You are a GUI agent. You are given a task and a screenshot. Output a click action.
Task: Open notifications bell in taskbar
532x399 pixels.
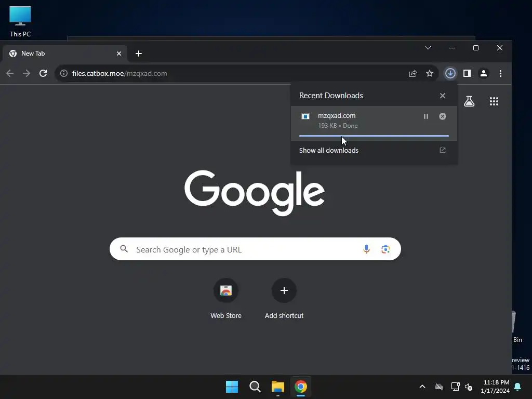(x=518, y=387)
